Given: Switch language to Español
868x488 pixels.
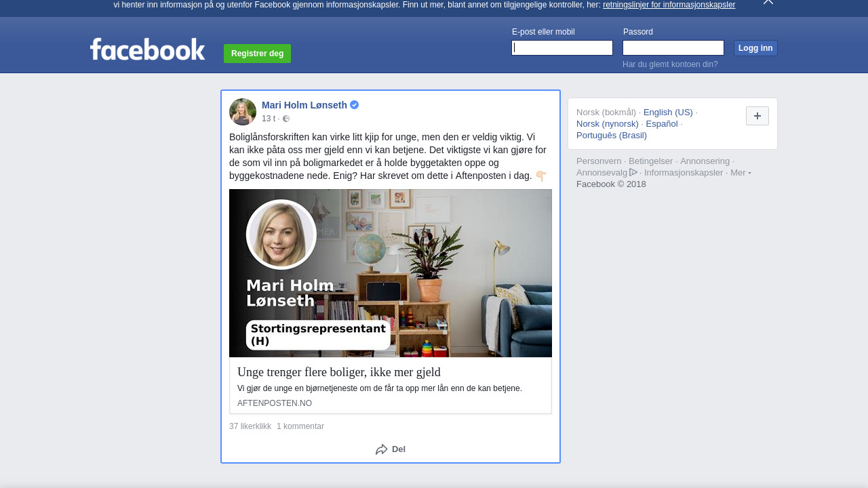Looking at the screenshot, I should [662, 124].
